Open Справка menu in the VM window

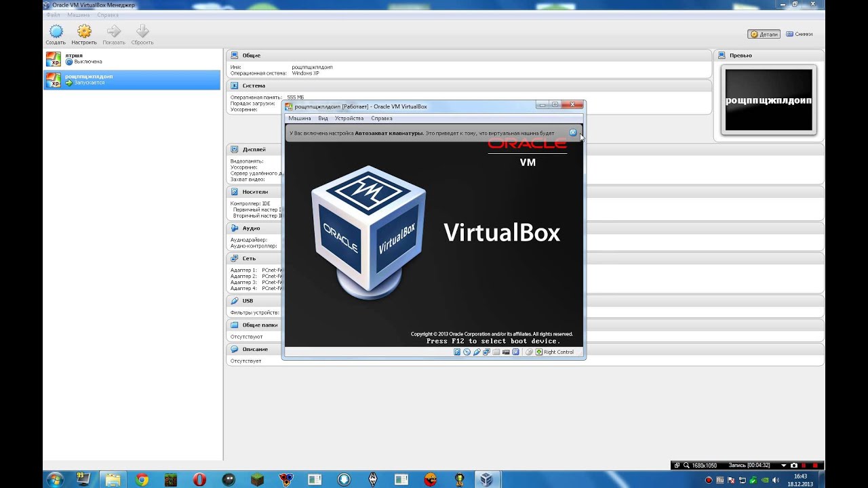pyautogui.click(x=382, y=118)
